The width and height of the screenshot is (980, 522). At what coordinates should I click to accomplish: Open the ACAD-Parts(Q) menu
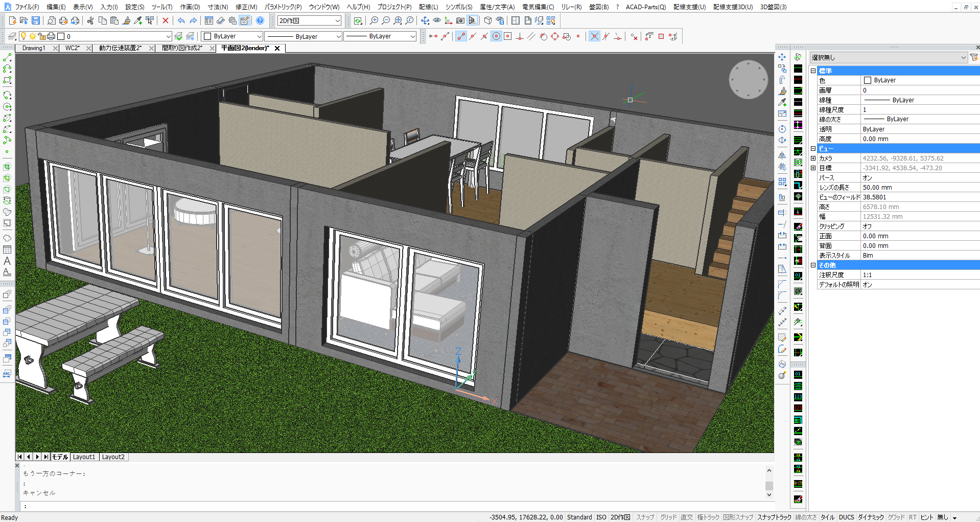pyautogui.click(x=646, y=7)
